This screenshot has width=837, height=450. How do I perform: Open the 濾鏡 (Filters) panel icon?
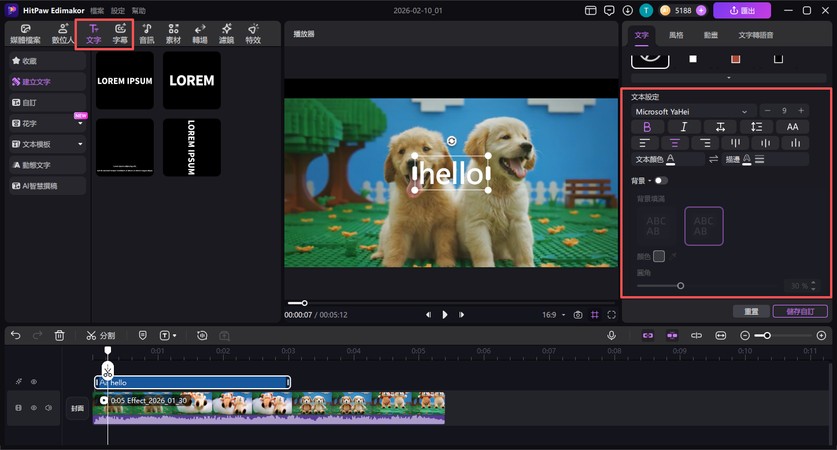[226, 34]
